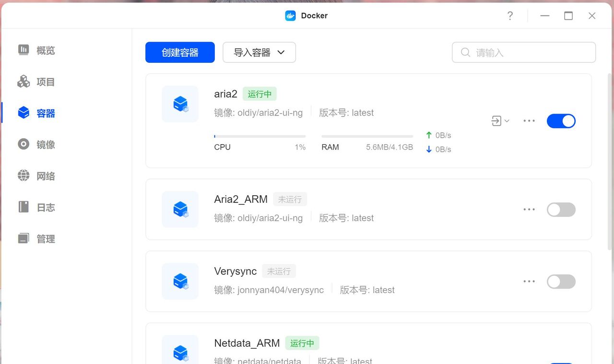Click the 容器 container cube icon
The image size is (614, 364).
[x=24, y=113]
